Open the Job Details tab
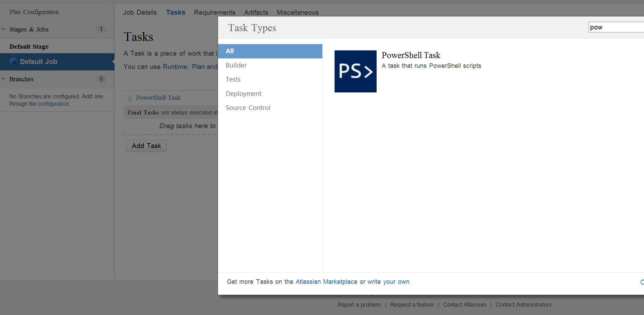This screenshot has height=315, width=644. 140,12
